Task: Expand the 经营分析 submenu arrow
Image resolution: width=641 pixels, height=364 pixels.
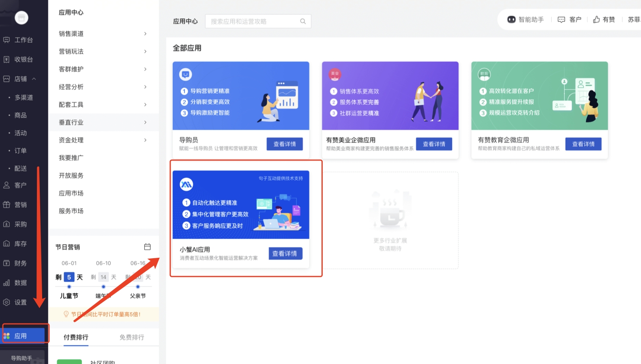Action: [x=145, y=87]
